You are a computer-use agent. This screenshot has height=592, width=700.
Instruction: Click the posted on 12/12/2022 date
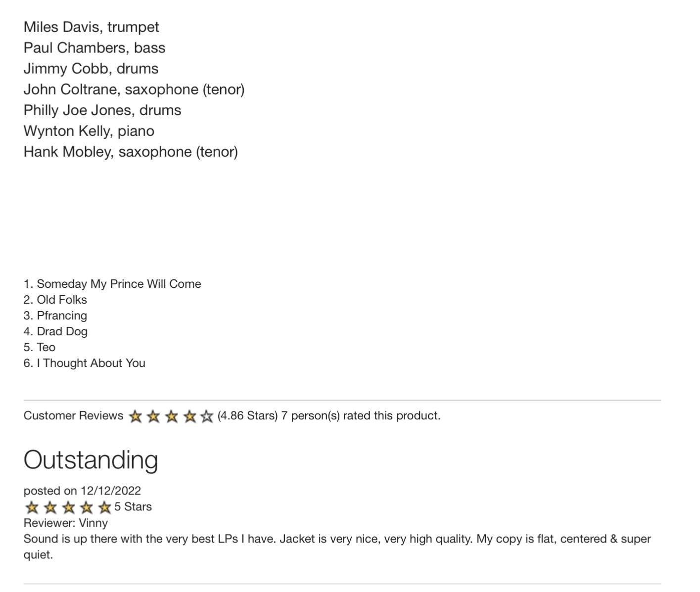coord(82,491)
